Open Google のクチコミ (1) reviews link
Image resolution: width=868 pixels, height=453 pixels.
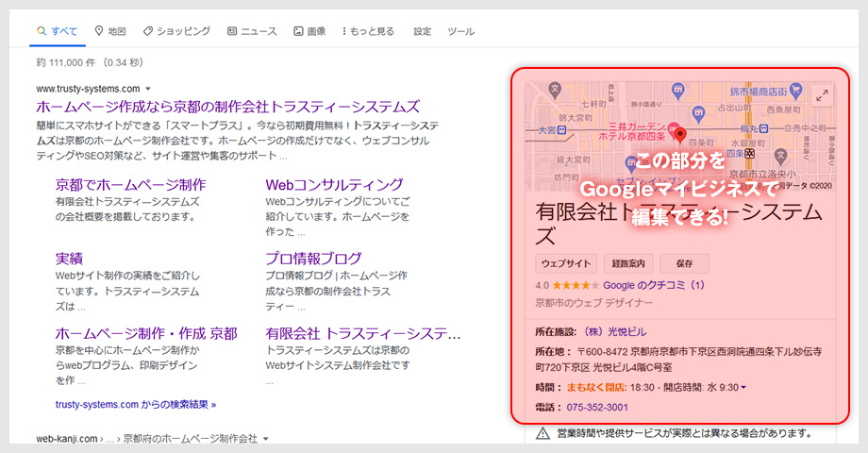click(654, 286)
